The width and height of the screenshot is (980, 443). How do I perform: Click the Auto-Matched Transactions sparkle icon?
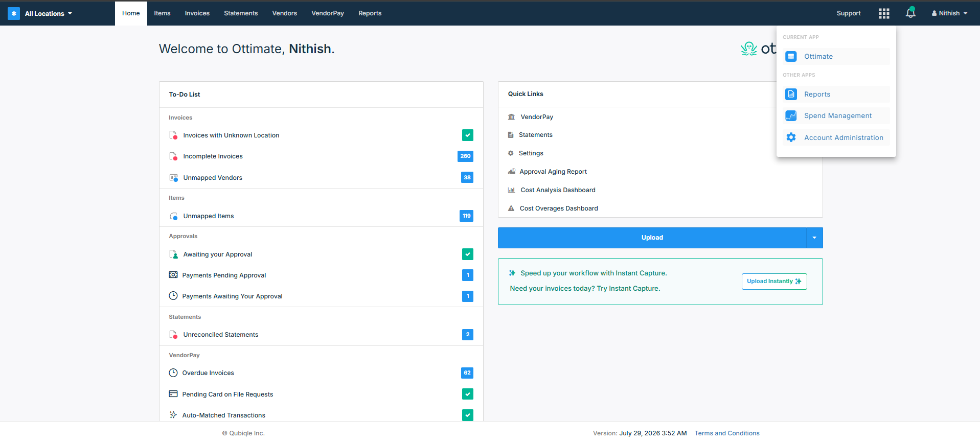pyautogui.click(x=173, y=415)
